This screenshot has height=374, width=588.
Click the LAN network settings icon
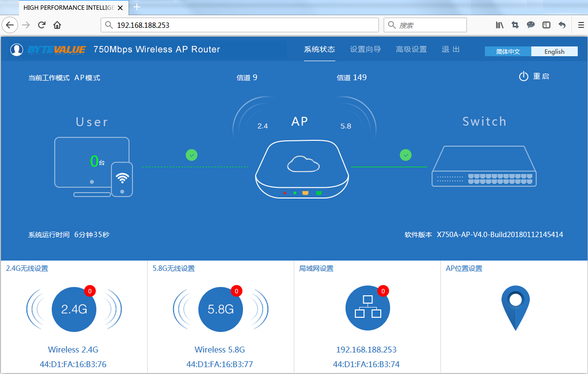[x=368, y=308]
